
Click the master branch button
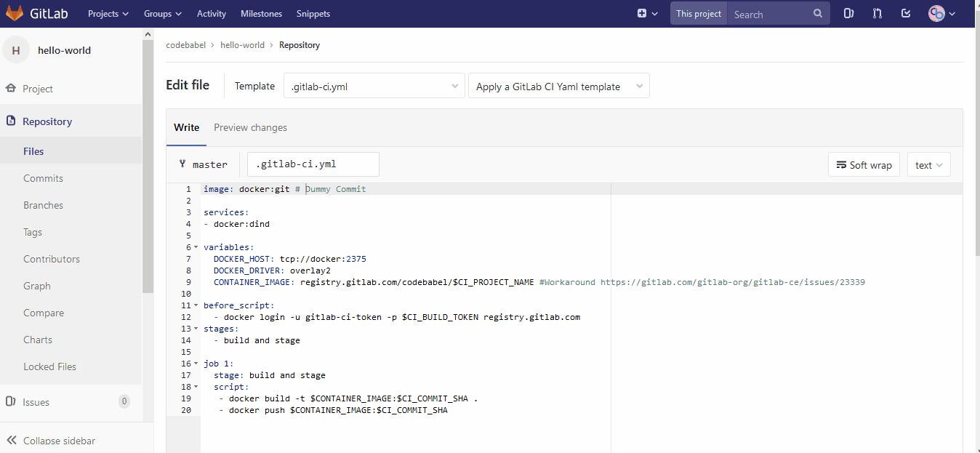click(x=204, y=164)
